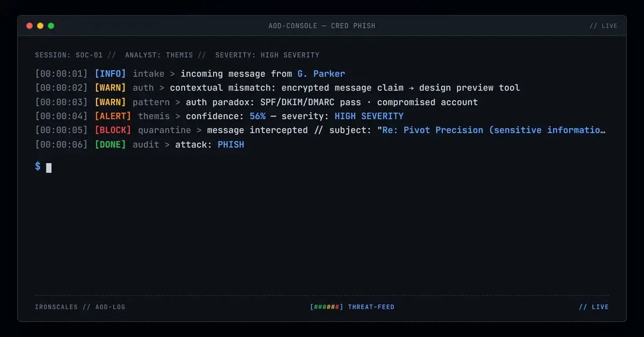Click the THREAT-FEED footer label
Viewport: 644px width, 337px height.
[371, 307]
